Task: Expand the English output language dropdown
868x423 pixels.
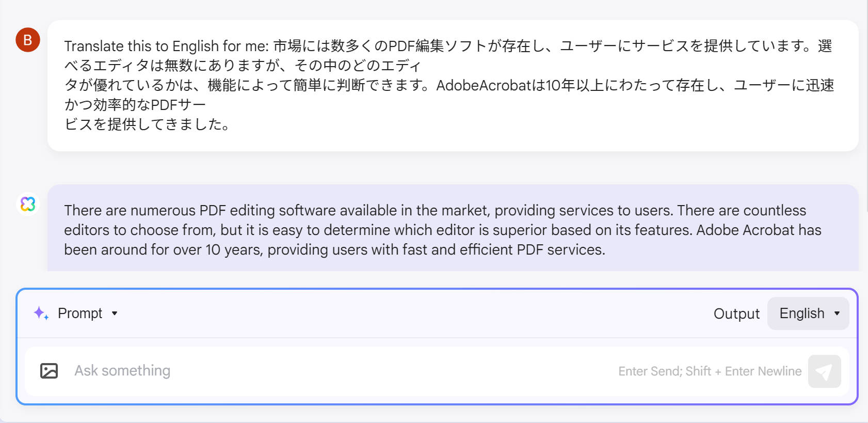Action: tap(808, 314)
